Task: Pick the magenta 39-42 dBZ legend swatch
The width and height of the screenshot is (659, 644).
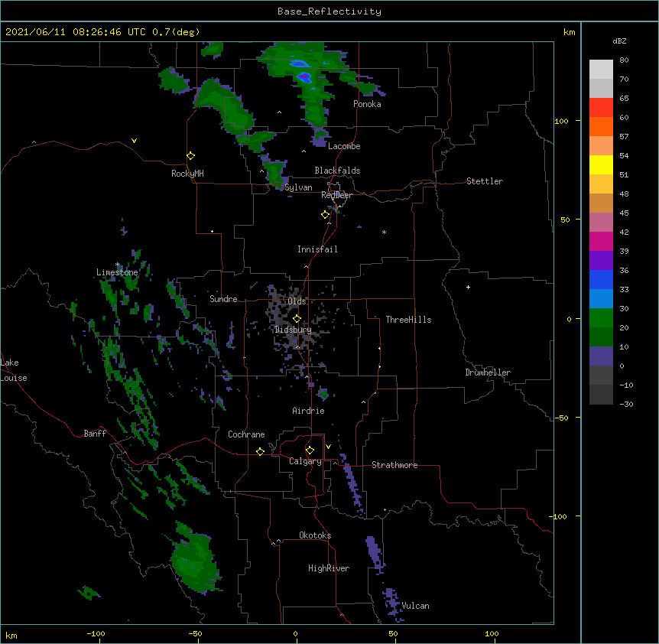Action: (601, 241)
